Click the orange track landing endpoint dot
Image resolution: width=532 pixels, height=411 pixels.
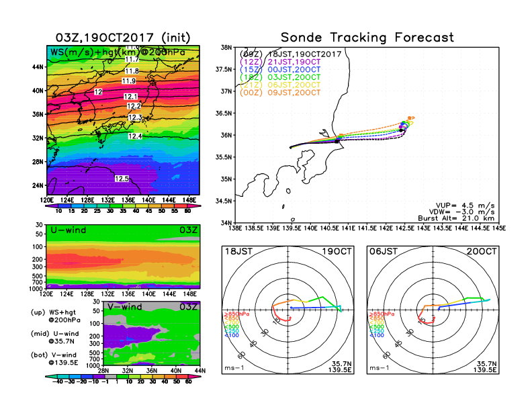(x=410, y=118)
